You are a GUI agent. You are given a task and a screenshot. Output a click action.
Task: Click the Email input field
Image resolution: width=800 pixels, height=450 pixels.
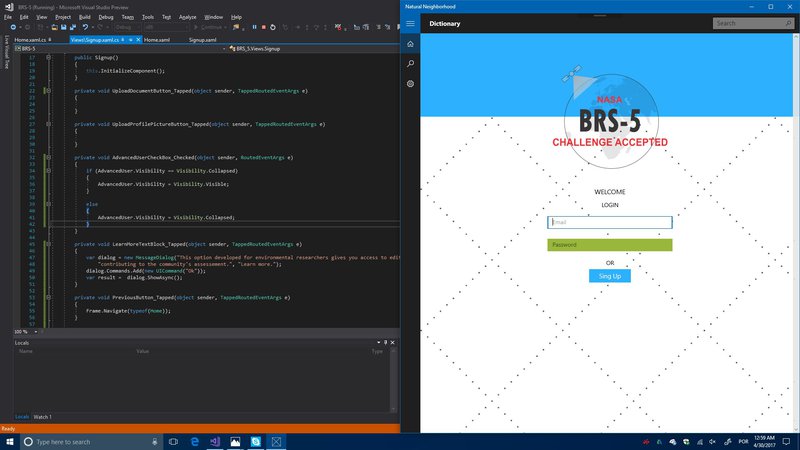point(609,222)
